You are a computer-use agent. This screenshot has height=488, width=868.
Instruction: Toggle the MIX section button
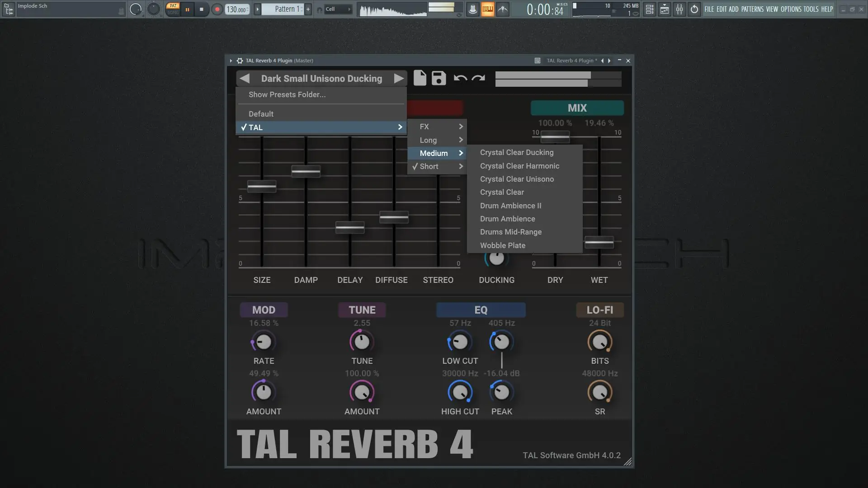coord(577,108)
